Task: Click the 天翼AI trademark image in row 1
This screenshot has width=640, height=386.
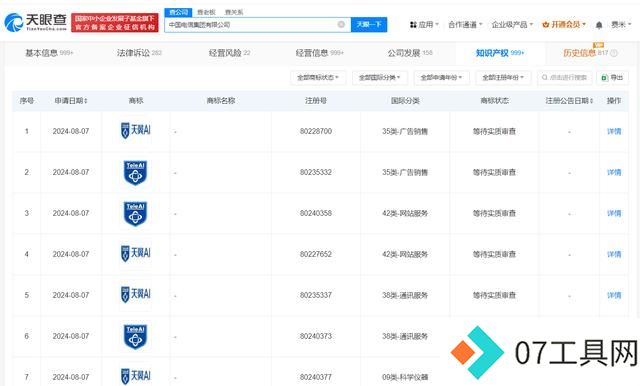Action: point(136,131)
